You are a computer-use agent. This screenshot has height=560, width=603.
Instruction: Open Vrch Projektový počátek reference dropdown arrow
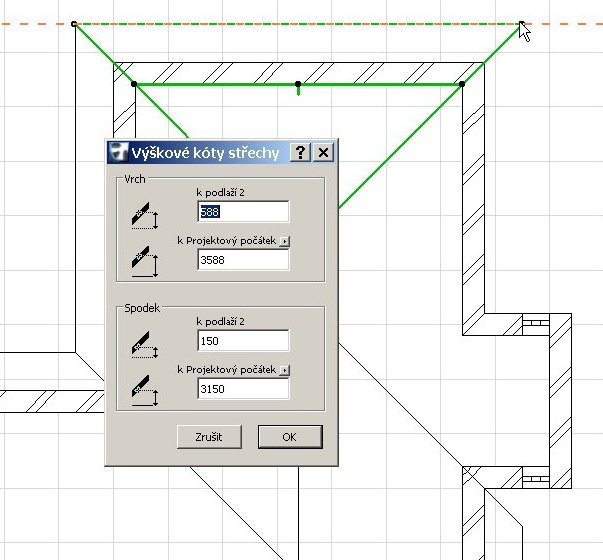click(x=285, y=241)
